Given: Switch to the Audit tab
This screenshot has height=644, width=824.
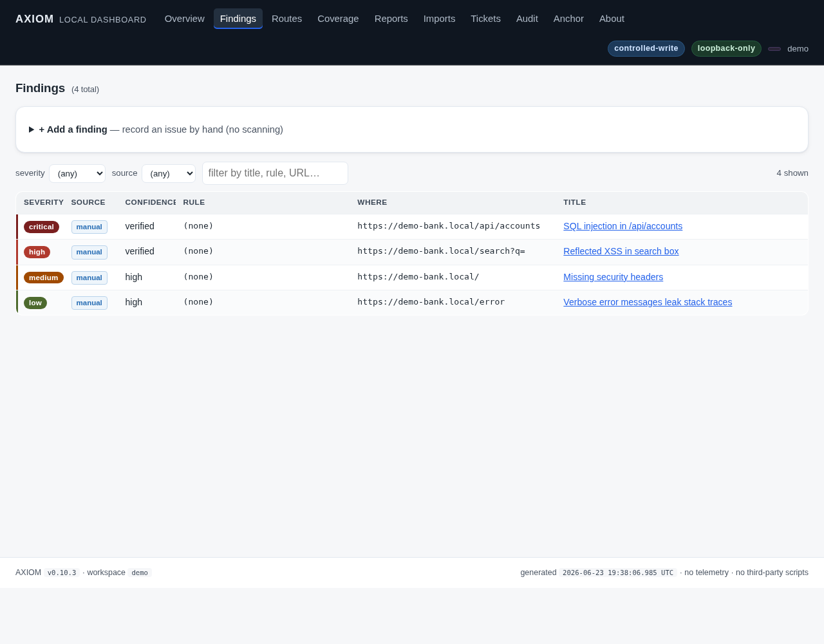Looking at the screenshot, I should [527, 19].
